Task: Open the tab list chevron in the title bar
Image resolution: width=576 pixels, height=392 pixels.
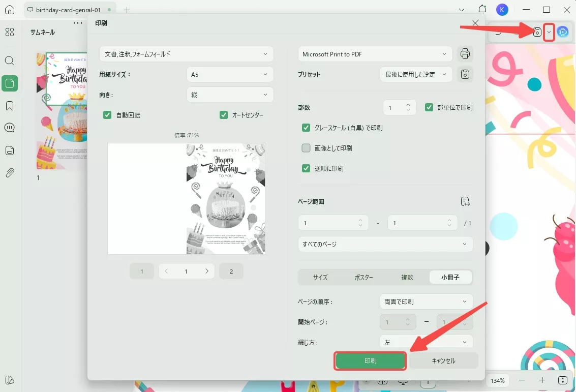Action: 462,10
